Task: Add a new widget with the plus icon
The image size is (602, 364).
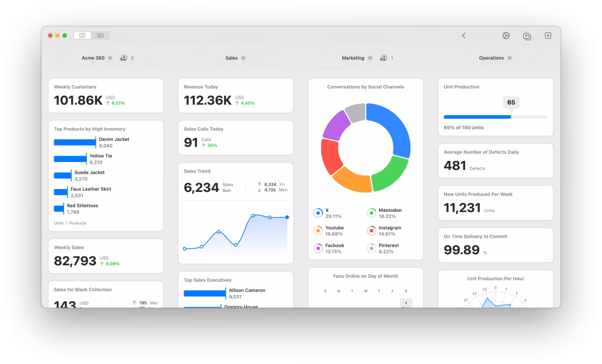Action: coord(548,35)
